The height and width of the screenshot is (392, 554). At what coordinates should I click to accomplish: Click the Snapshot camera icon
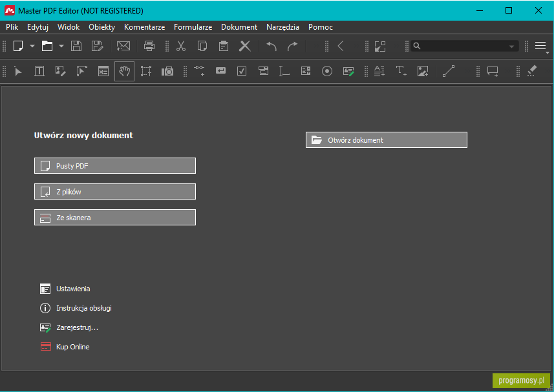[167, 72]
